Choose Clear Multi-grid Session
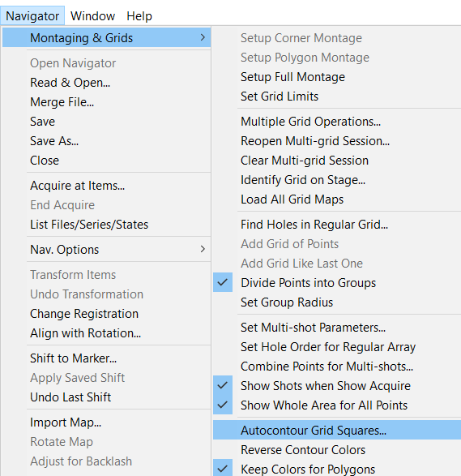Screen dimensions: 461x476 337,161
